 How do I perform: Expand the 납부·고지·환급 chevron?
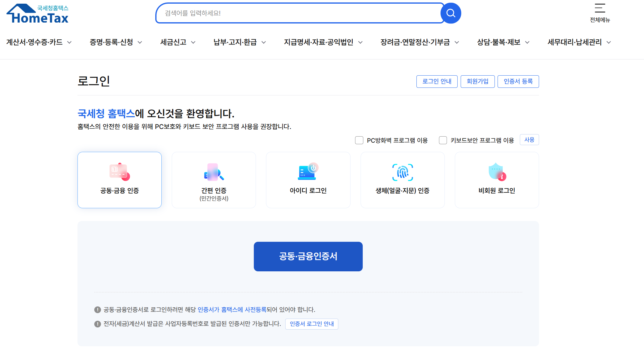click(x=264, y=42)
